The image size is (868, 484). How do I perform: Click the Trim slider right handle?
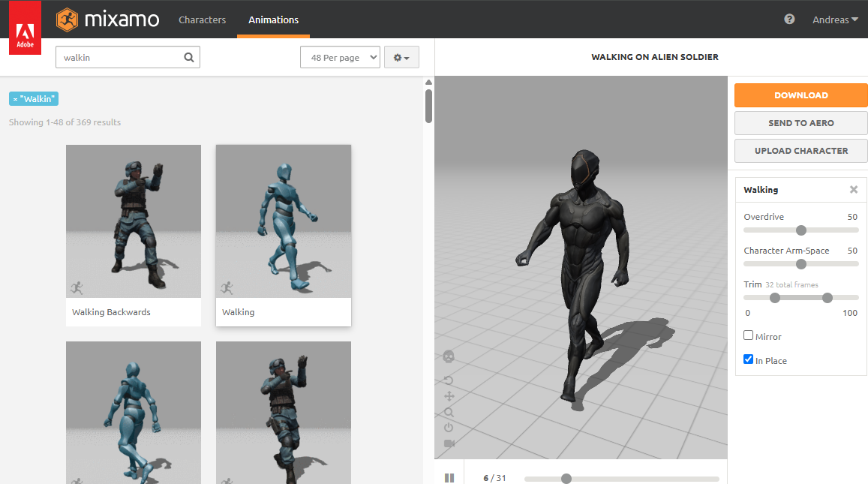[827, 298]
